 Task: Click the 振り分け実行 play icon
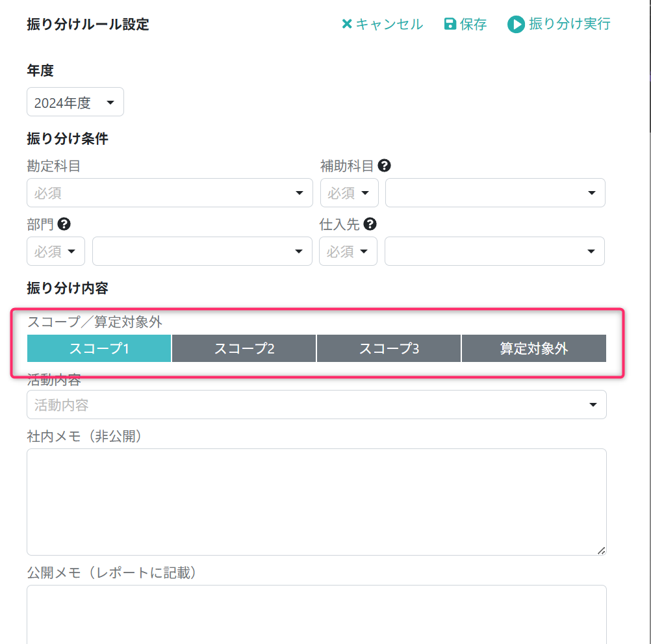[516, 25]
